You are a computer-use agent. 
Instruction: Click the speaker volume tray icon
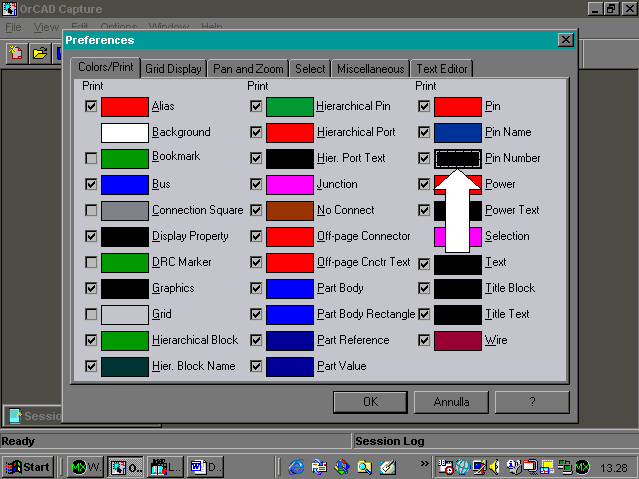(x=495, y=467)
